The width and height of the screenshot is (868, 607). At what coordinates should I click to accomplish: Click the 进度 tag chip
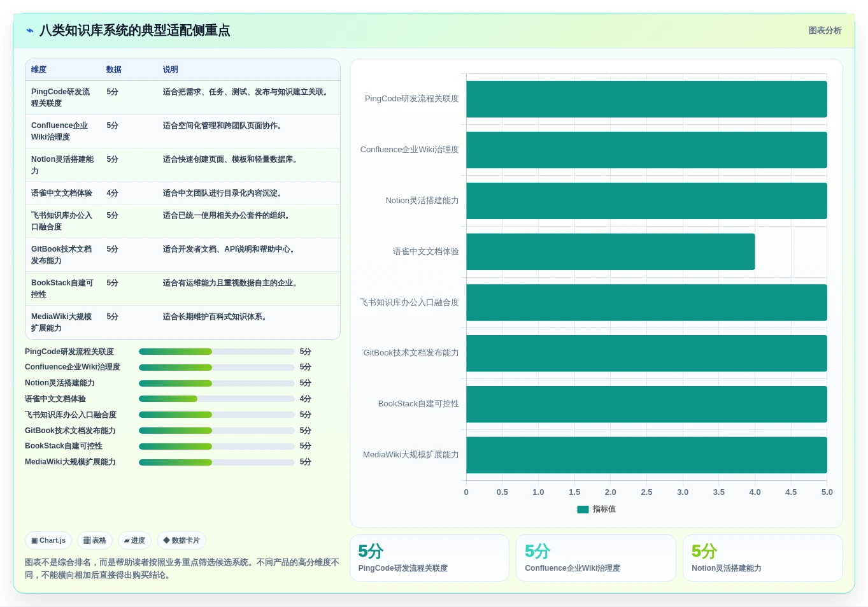[x=134, y=540]
